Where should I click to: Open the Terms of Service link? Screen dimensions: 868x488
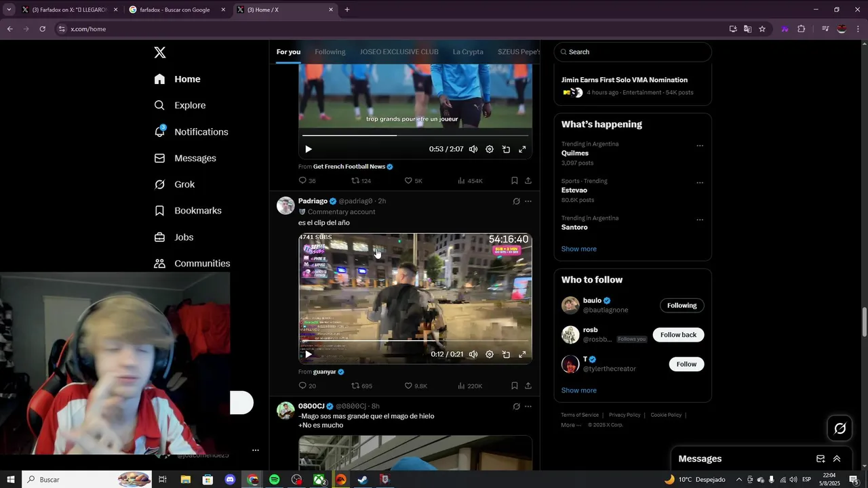[580, 415]
